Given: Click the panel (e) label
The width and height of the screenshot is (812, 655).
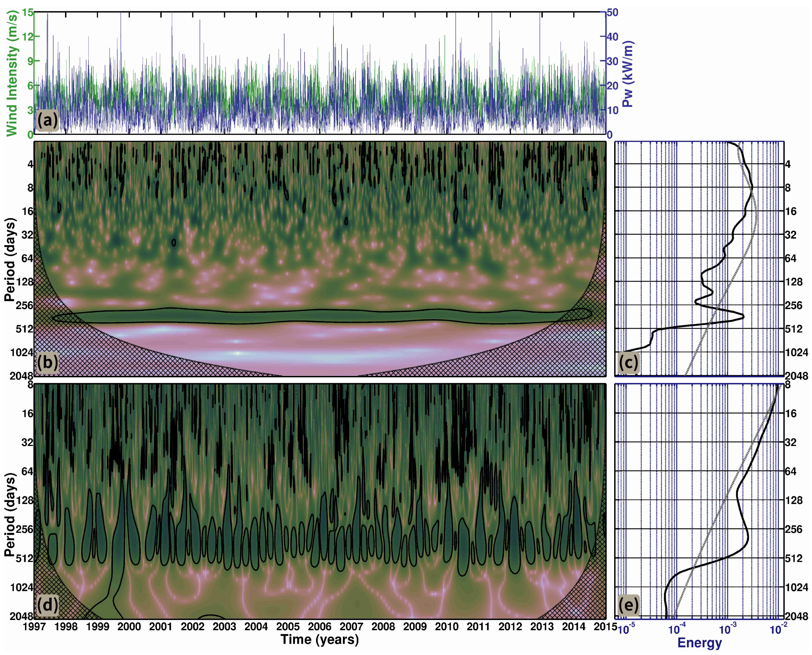Looking at the screenshot, I should coord(629,605).
